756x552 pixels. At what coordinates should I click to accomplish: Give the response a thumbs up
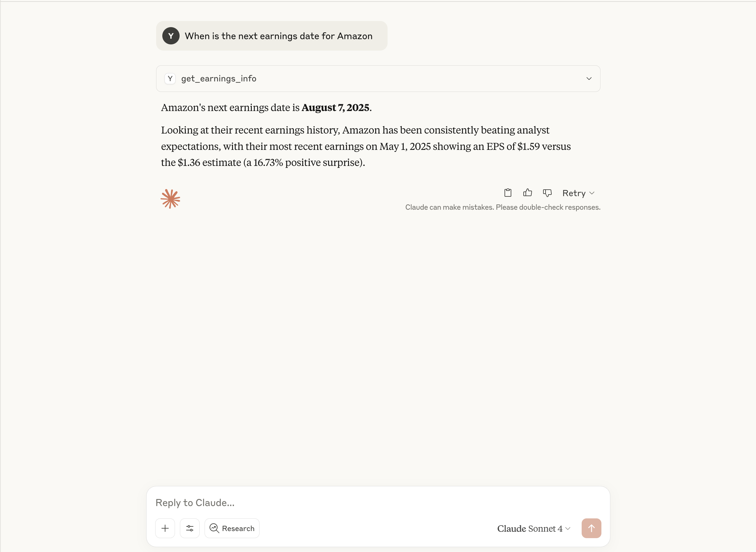527,193
